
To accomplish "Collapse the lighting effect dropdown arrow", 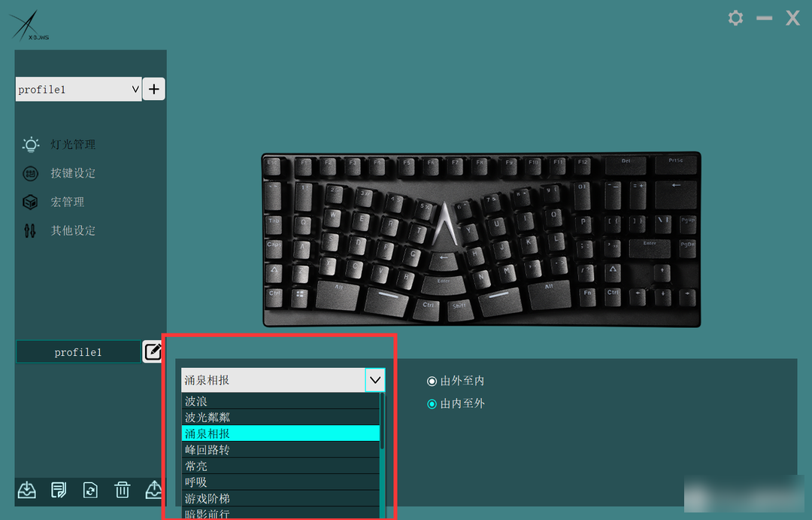I will coord(375,380).
